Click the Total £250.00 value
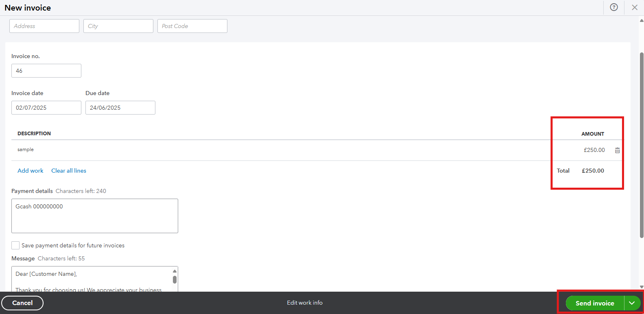The height and width of the screenshot is (314, 644). pyautogui.click(x=593, y=171)
